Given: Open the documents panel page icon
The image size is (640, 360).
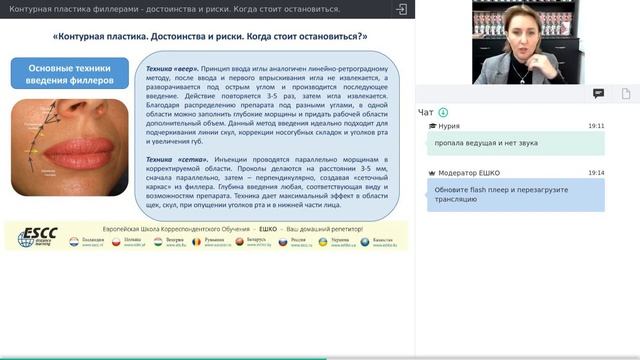Looking at the screenshot, I should click(x=626, y=93).
